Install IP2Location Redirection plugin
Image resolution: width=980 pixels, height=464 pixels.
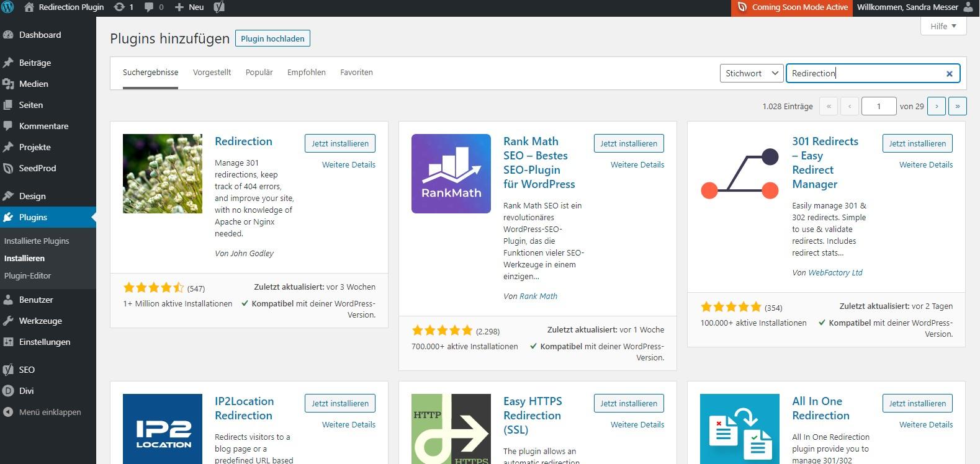[340, 403]
